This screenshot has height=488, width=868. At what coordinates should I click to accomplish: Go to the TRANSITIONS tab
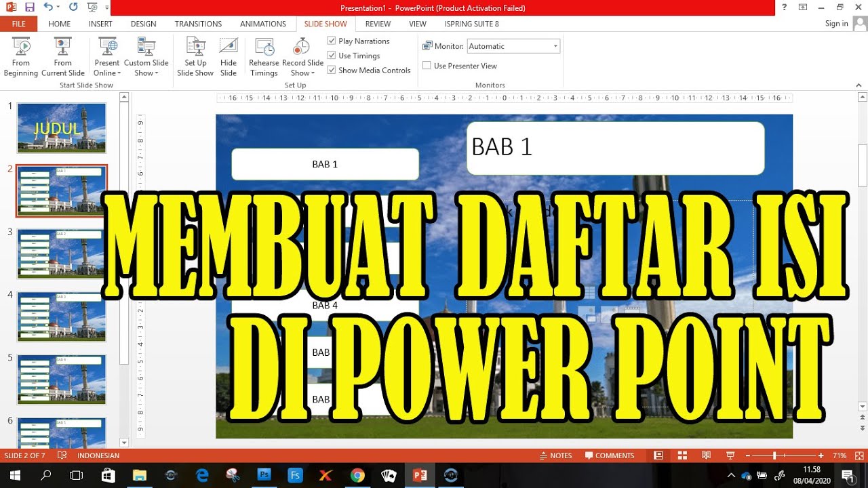point(198,24)
